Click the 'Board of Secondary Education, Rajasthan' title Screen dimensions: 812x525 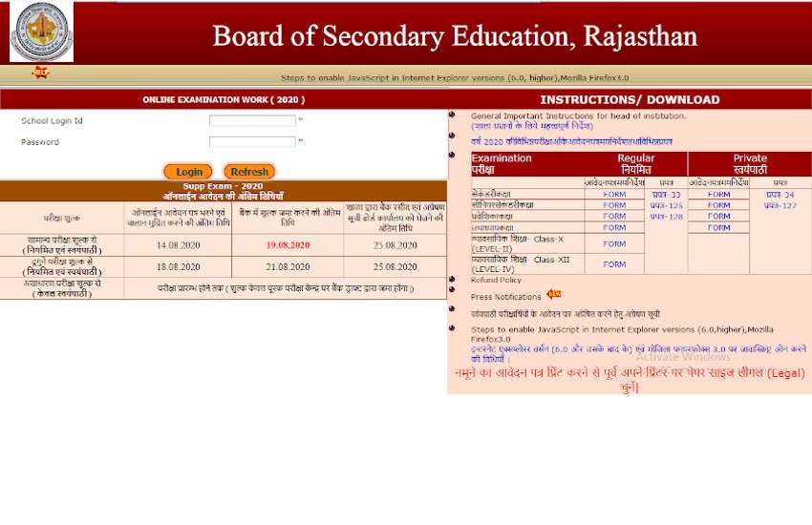[455, 36]
